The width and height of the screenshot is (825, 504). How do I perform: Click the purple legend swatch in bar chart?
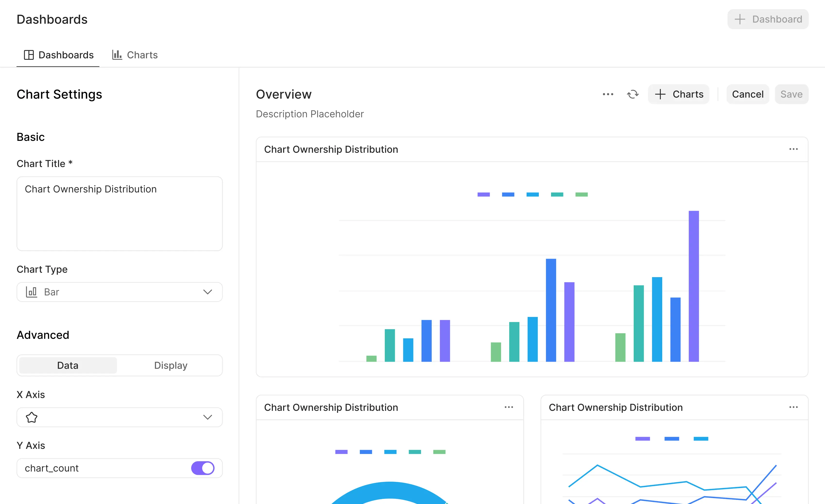pyautogui.click(x=483, y=195)
